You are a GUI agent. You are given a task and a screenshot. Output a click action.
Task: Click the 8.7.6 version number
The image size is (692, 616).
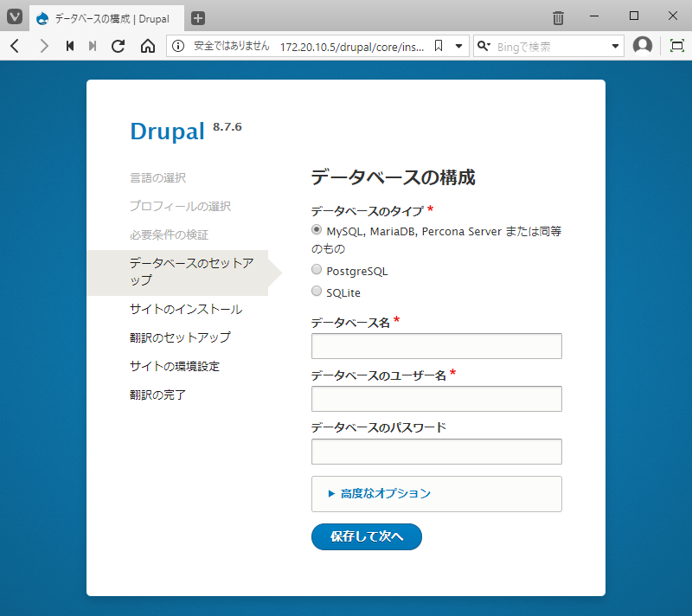coord(227,126)
